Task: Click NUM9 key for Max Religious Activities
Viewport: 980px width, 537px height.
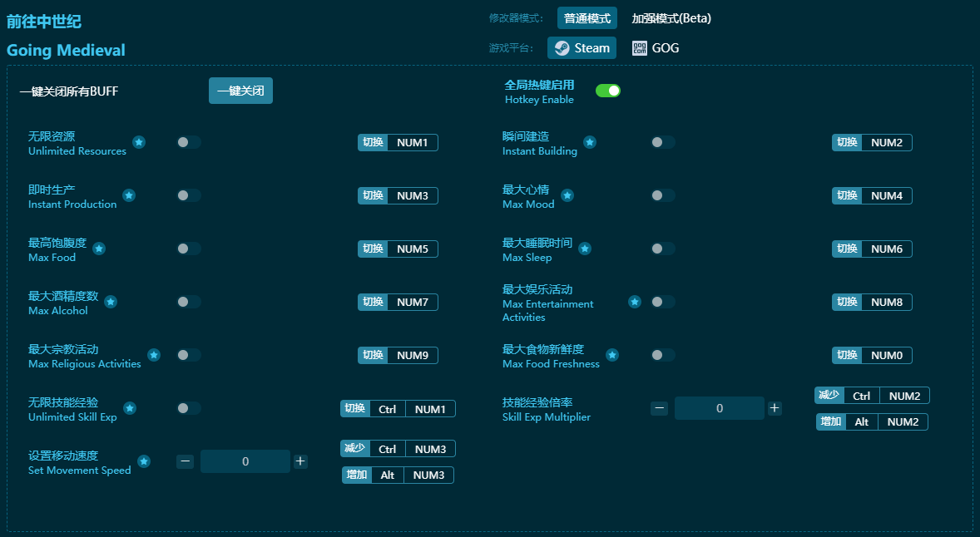Action: click(413, 355)
